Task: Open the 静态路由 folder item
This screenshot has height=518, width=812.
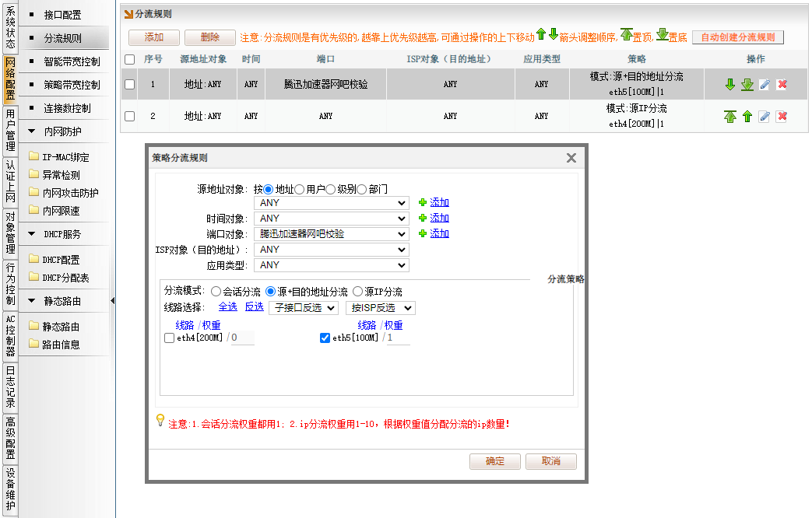Action: pos(61,327)
